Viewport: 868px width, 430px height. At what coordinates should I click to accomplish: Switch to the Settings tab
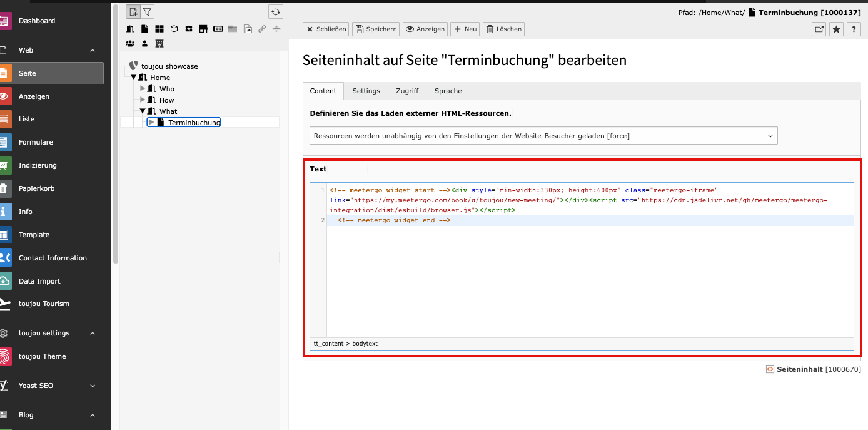coord(366,91)
